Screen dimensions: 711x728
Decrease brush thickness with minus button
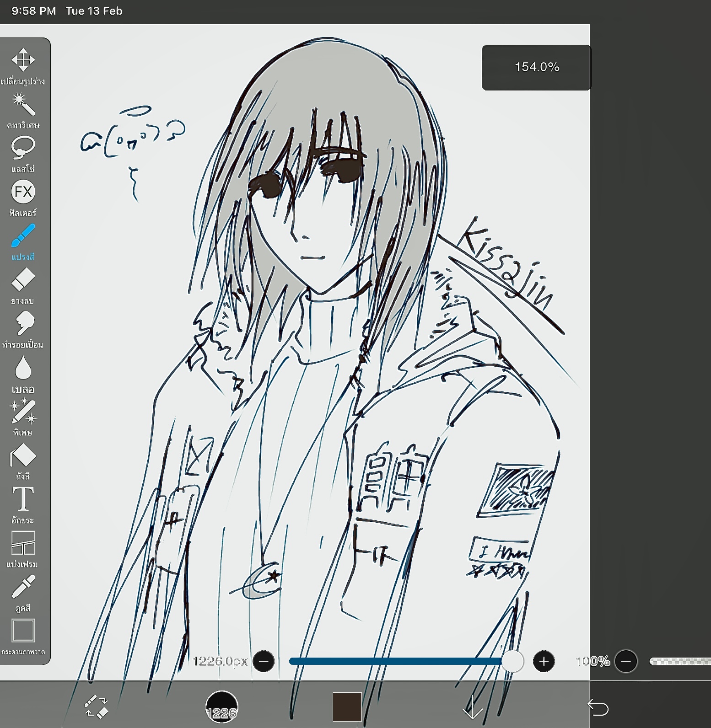[264, 661]
